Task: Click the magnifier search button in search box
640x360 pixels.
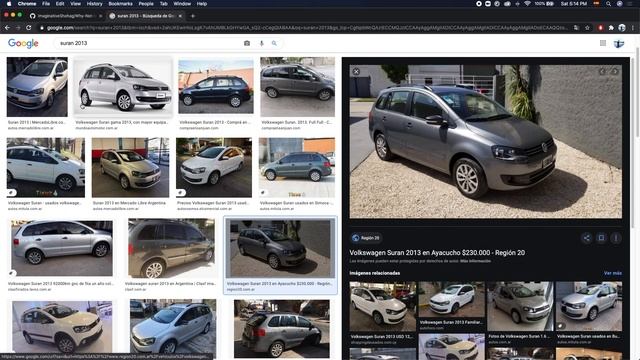Action: (274, 43)
